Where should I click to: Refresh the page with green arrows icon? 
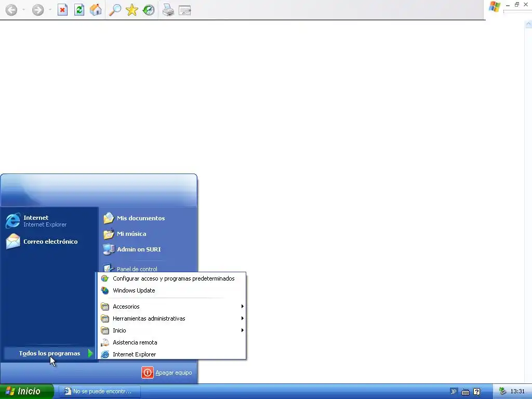click(x=79, y=10)
